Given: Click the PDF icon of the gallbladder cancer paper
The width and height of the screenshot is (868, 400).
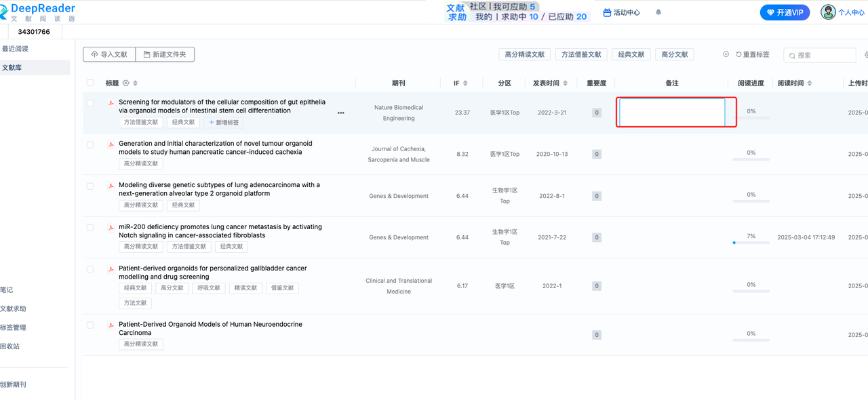Looking at the screenshot, I should coord(111,269).
